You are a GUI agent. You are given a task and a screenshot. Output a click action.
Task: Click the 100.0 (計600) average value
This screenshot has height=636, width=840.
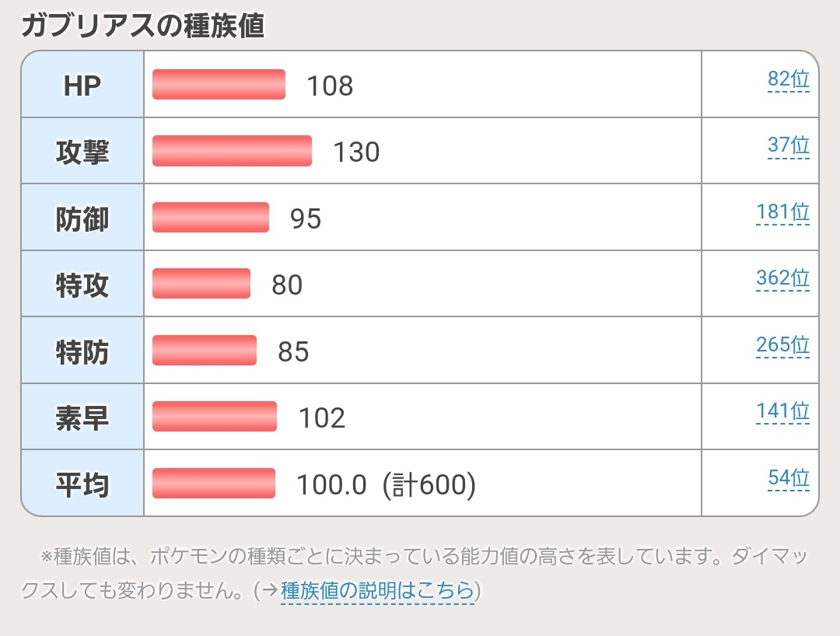coord(386,484)
